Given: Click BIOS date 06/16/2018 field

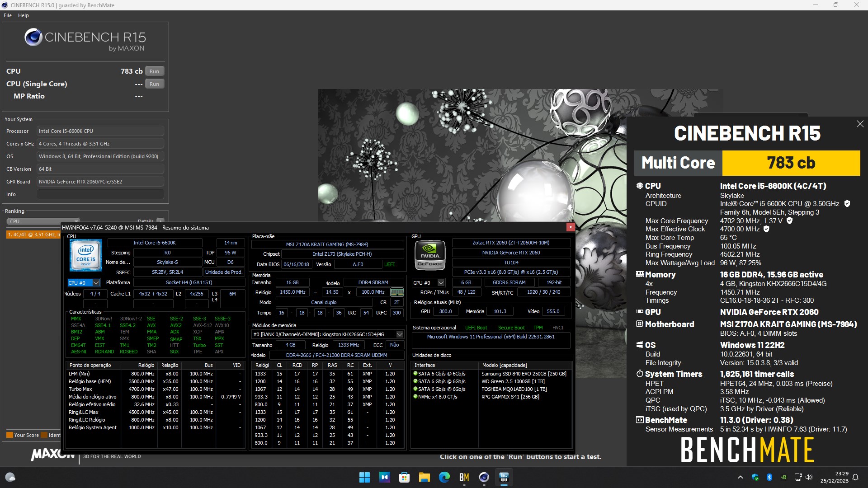Looking at the screenshot, I should coord(296,264).
